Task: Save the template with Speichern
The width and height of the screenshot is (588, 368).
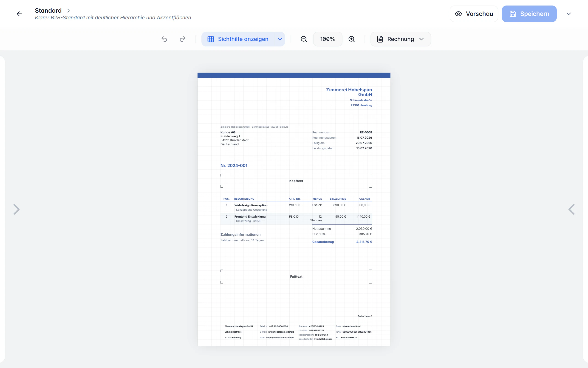Action: click(x=529, y=14)
